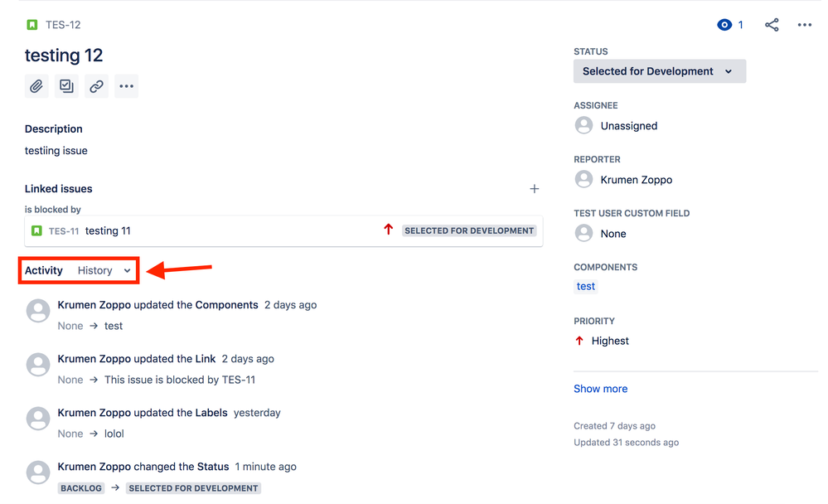Viewport: 828px width, 504px height.
Task: Attach a file using the paperclip icon
Action: pos(36,86)
